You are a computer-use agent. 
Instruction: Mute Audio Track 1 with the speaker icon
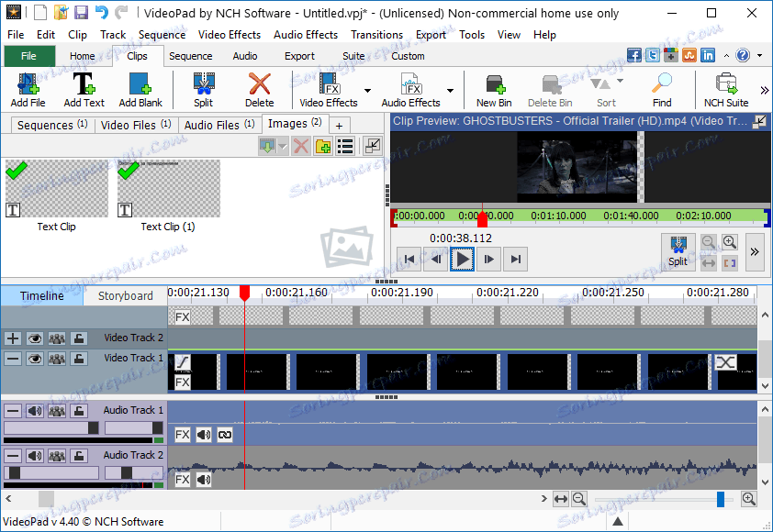(35, 410)
